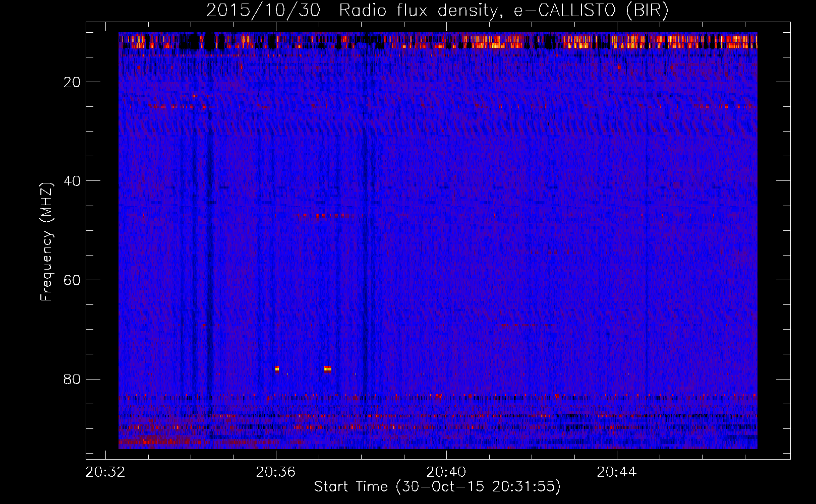Screen dimensions: 816x504
Task: Click the 20:36 time tick label
Action: (x=275, y=472)
